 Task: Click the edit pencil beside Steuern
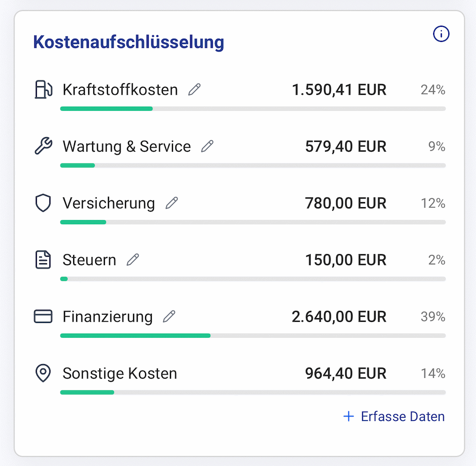pos(133,259)
